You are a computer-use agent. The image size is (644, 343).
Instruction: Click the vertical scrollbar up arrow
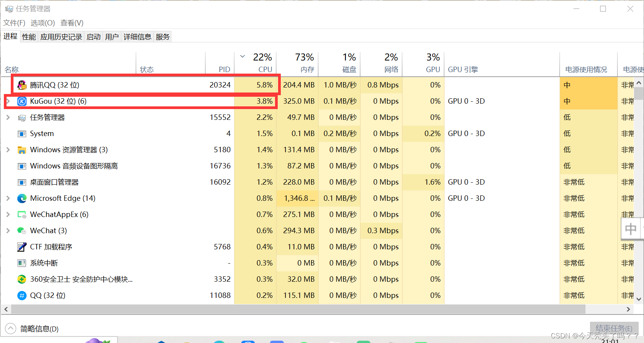[x=639, y=82]
